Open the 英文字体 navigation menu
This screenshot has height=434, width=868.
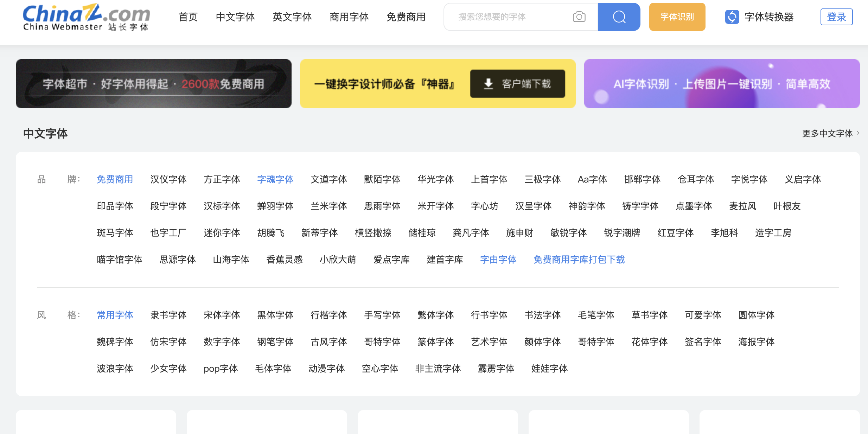click(292, 17)
